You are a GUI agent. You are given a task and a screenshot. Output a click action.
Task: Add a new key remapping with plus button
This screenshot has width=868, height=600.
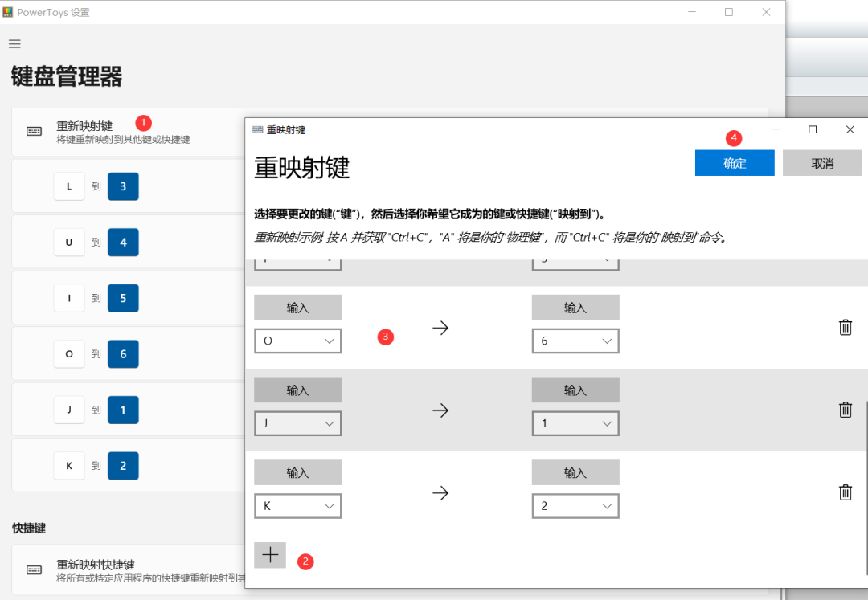(x=269, y=554)
